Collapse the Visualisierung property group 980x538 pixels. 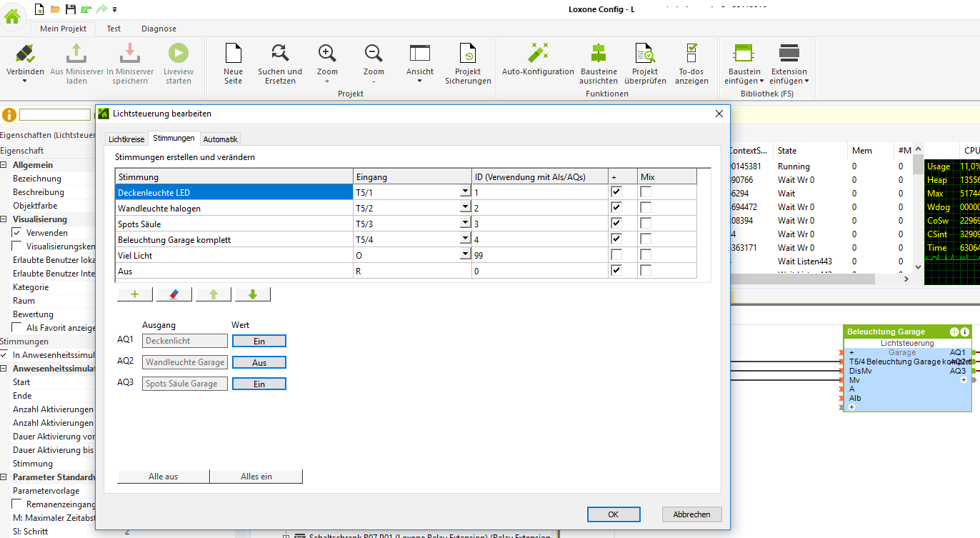coord(4,219)
